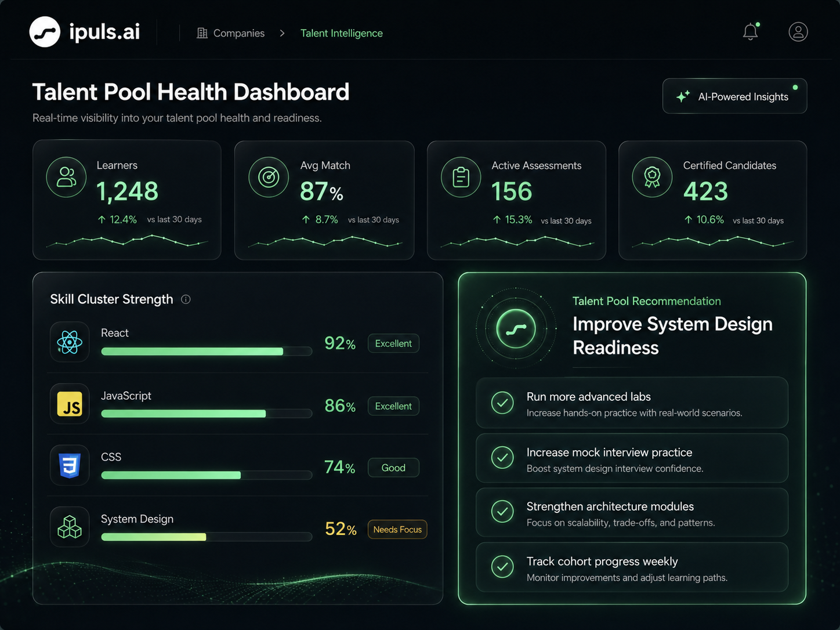Screen dimensions: 840x630
Task: Toggle the Increase mock interview practice checkmark
Action: click(x=502, y=458)
